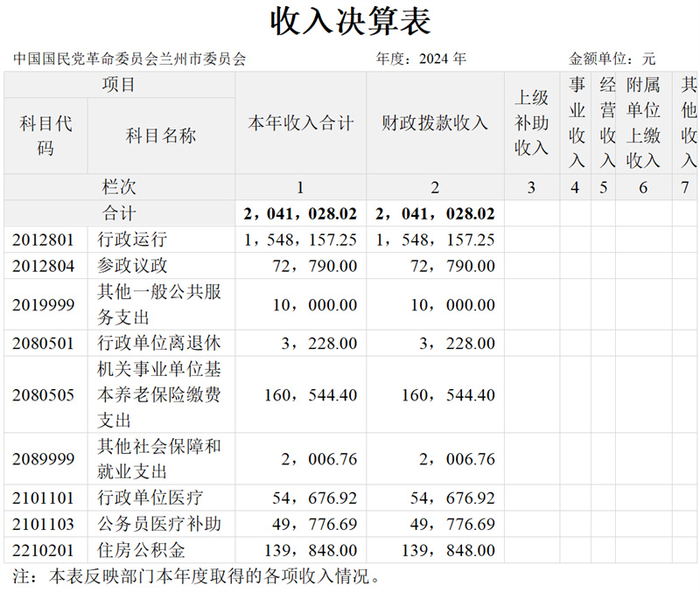Click the 附属单位上缴收入 column header

(x=643, y=122)
